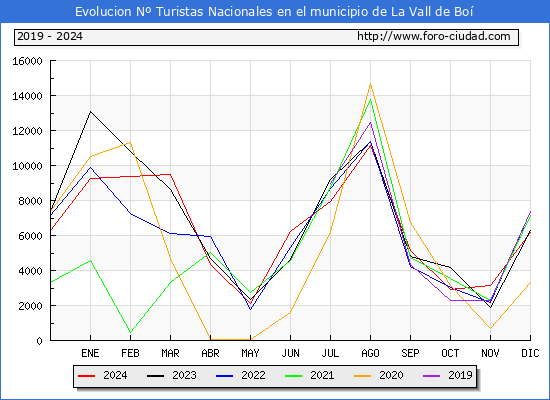Click the FEB month axis label

[x=130, y=353]
